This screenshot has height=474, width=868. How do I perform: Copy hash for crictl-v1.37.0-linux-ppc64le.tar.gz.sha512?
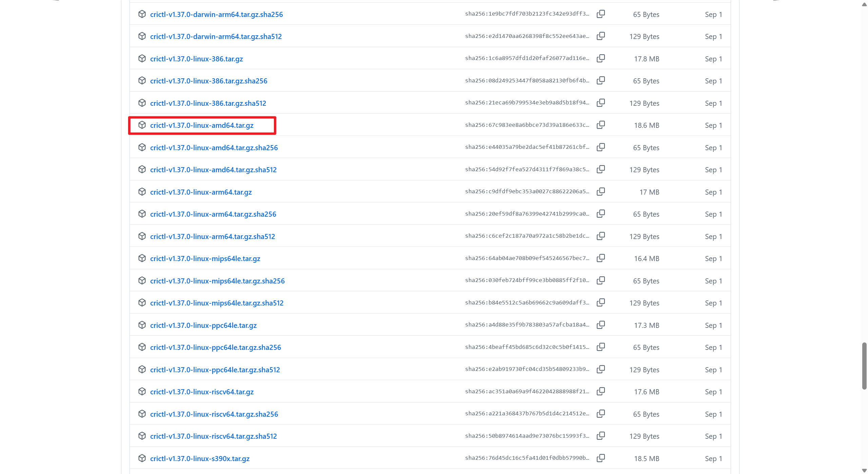click(600, 370)
